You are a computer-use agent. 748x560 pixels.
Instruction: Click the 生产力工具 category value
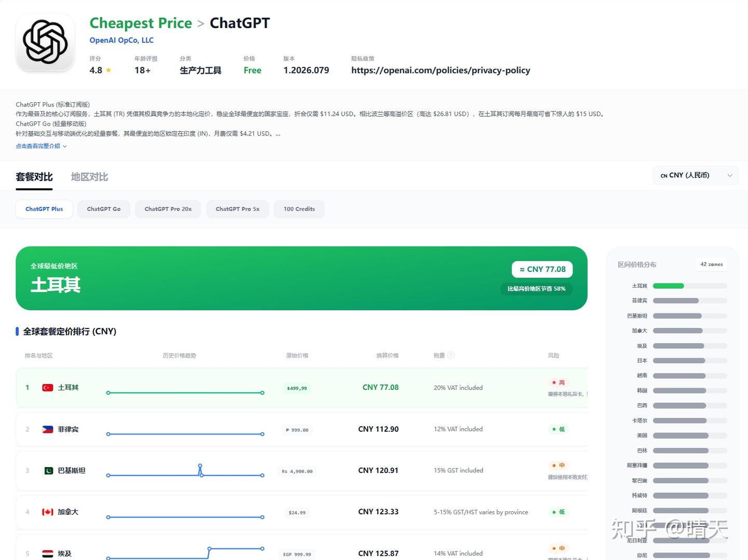201,70
